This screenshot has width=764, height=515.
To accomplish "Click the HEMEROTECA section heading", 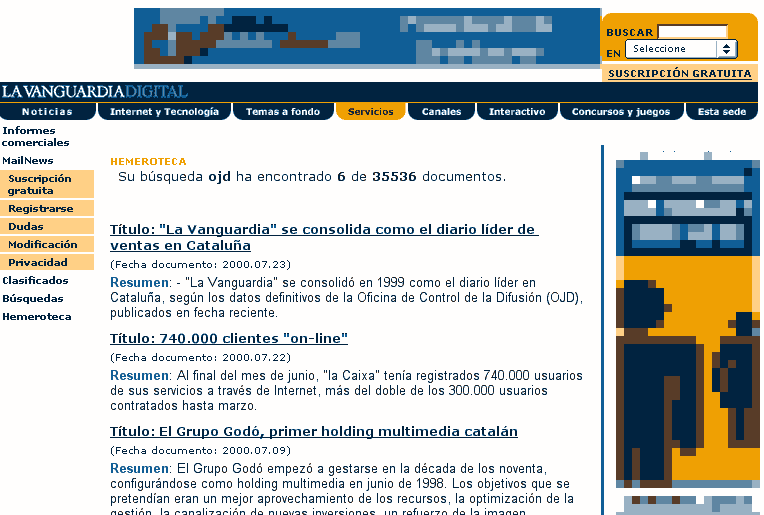I will click(x=148, y=161).
